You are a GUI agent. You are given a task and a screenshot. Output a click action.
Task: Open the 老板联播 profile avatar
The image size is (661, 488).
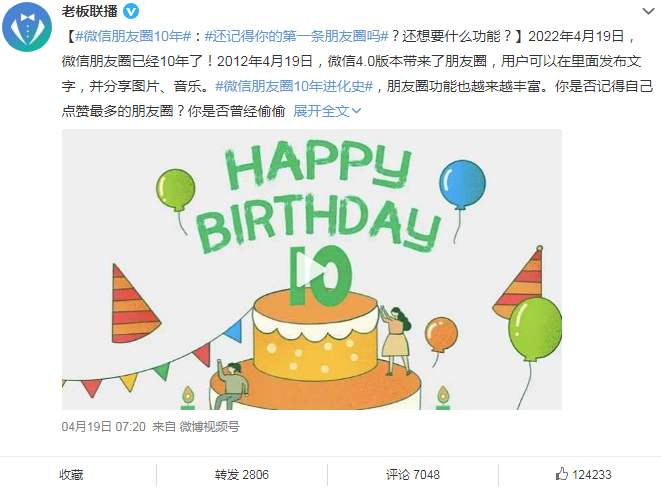[x=27, y=27]
